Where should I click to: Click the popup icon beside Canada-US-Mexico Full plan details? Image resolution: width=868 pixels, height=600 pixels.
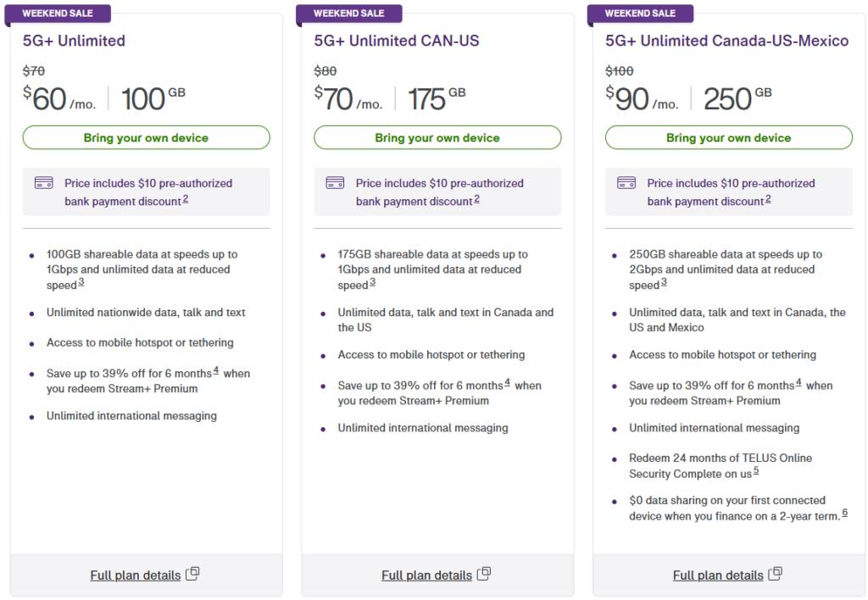click(775, 574)
